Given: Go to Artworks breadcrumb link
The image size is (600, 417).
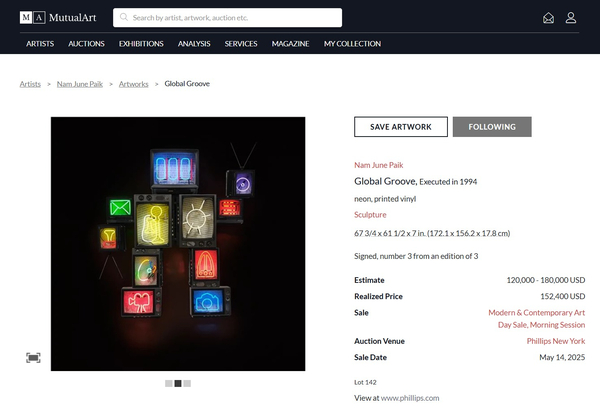Looking at the screenshot, I should [133, 84].
